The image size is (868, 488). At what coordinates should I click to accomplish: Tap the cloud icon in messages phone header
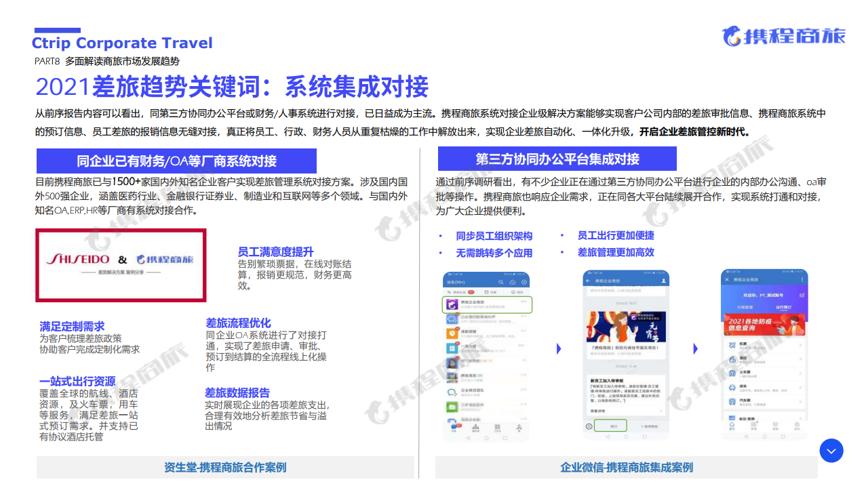513,282
